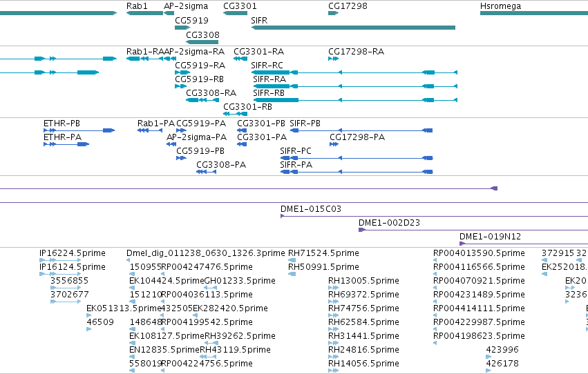Click the DME1-002D23 clone label
The height and width of the screenshot is (374, 588).
(389, 223)
